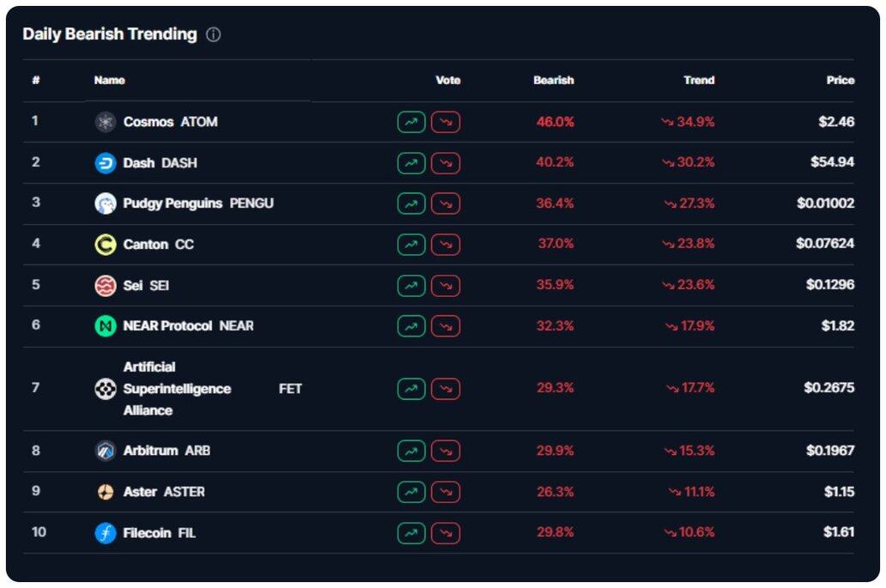Click the Dash coin logo icon
The width and height of the screenshot is (886, 588).
tap(105, 163)
